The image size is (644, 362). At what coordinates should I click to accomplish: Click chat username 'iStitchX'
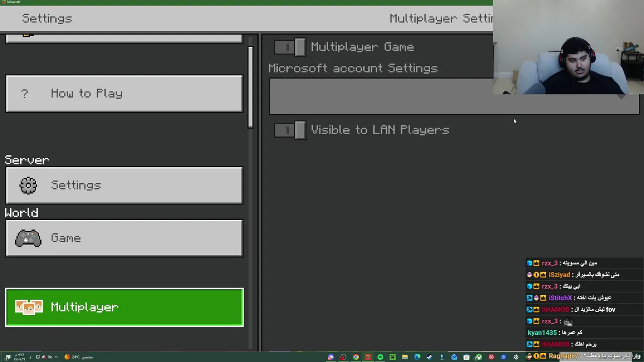[560, 298]
